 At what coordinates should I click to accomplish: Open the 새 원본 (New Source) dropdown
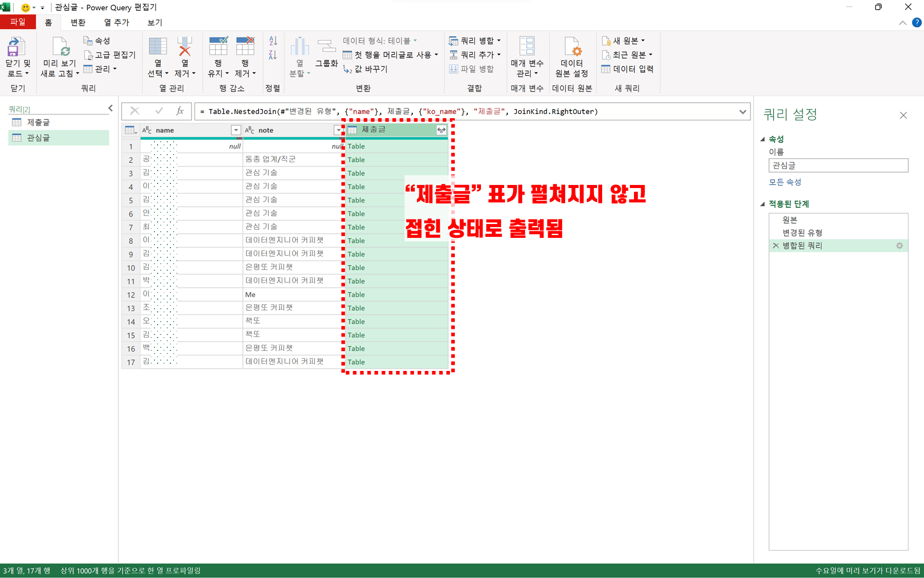(x=624, y=41)
